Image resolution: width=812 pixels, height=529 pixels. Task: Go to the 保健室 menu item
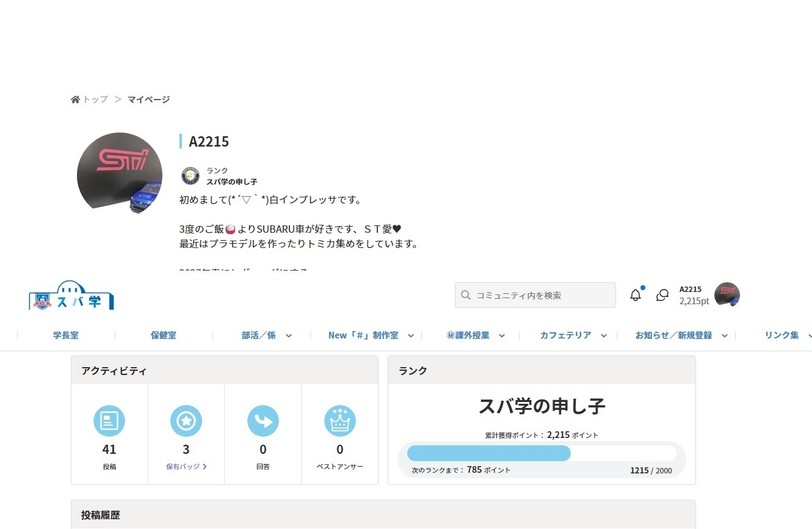click(164, 335)
